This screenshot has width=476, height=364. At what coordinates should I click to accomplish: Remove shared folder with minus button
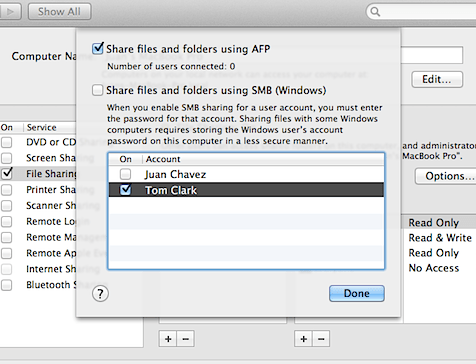pos(186,339)
